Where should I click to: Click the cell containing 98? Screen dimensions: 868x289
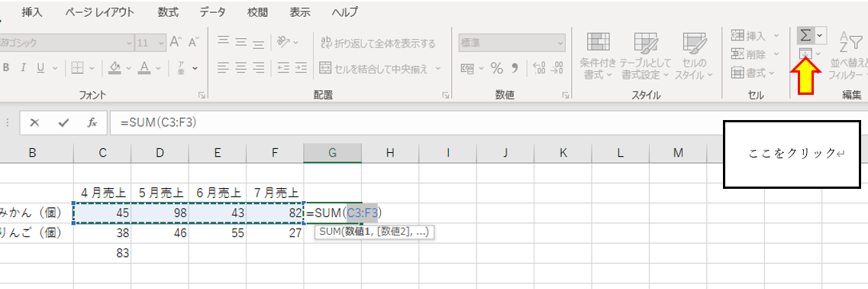(x=160, y=213)
